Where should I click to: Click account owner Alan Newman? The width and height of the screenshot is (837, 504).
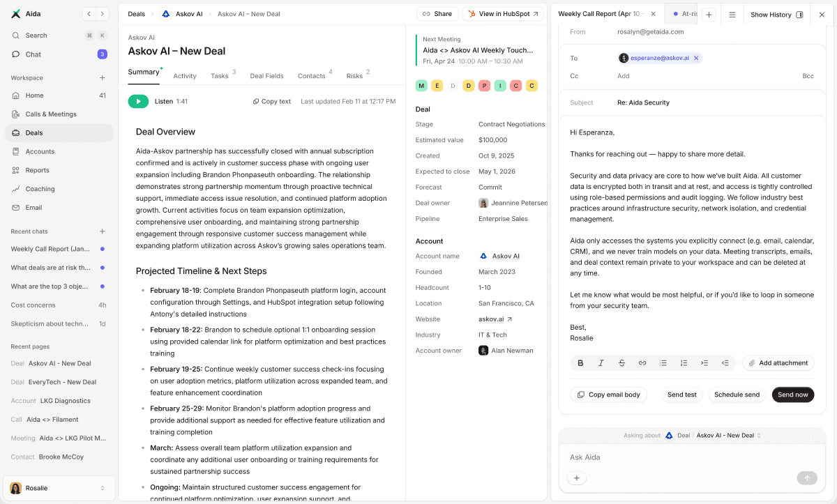(x=506, y=351)
